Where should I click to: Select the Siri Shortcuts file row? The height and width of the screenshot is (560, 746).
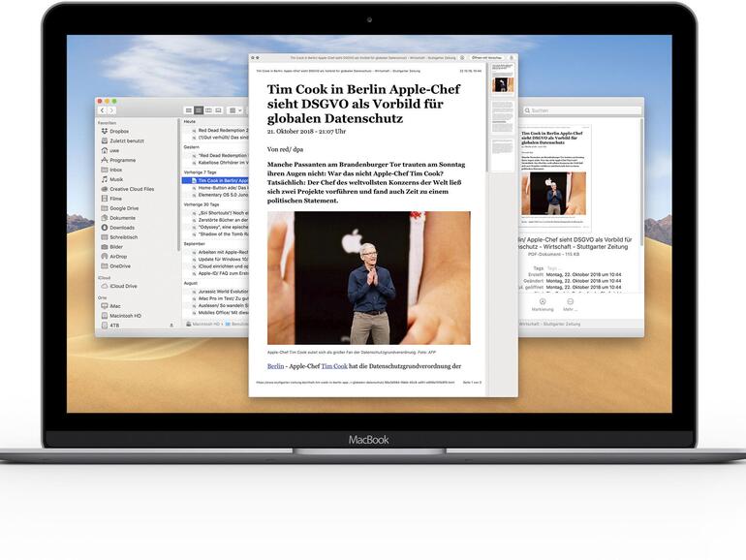click(x=215, y=213)
